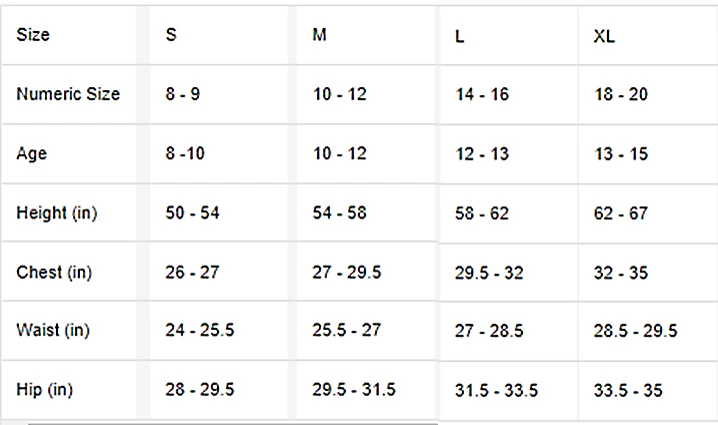Select the M size column header

coord(319,35)
